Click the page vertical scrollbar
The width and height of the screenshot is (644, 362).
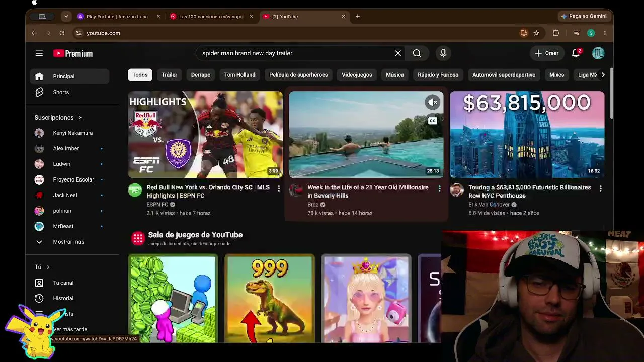click(x=611, y=95)
